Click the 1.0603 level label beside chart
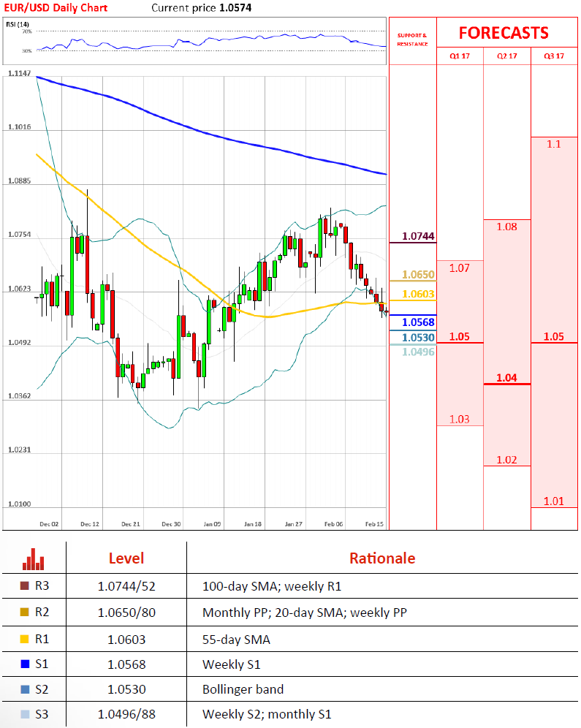 418,294
